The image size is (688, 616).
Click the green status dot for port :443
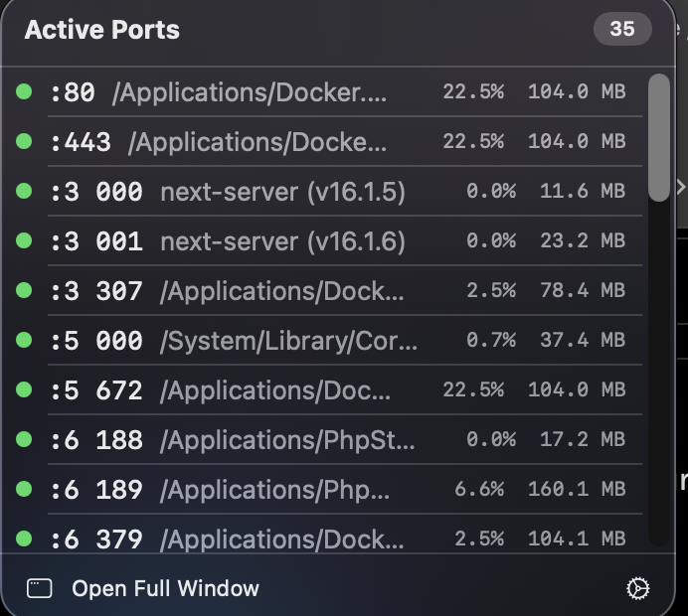24,141
